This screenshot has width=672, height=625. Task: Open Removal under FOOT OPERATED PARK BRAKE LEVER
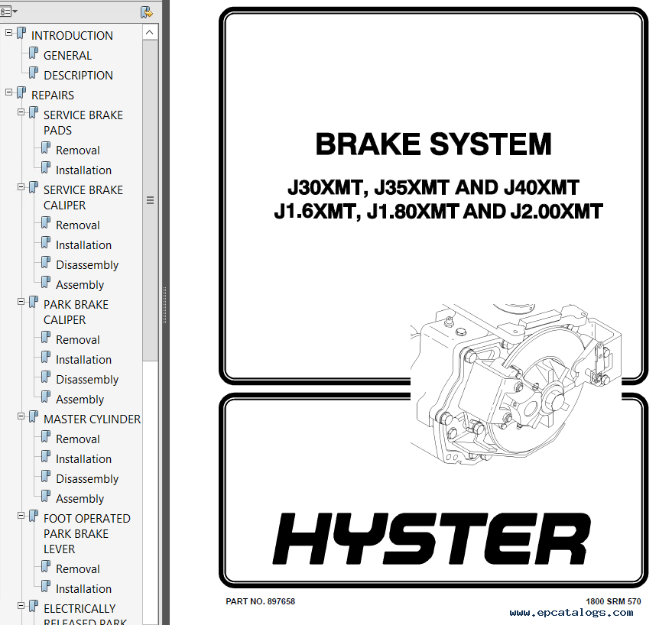pos(77,569)
